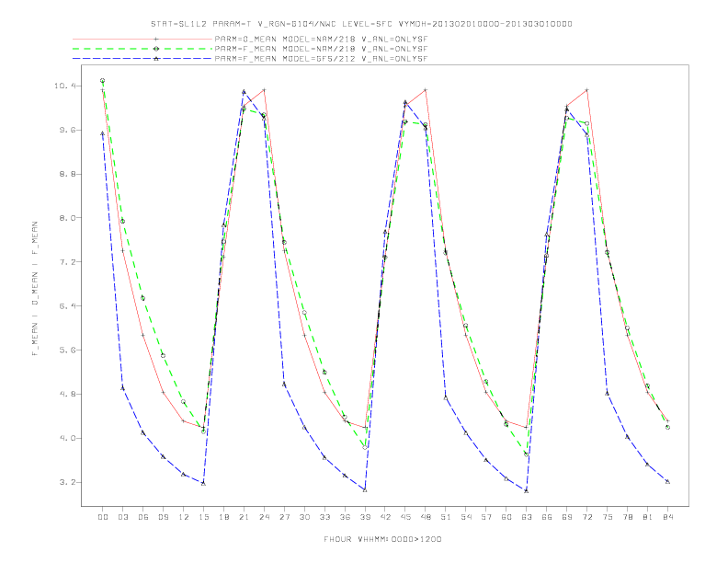The width and height of the screenshot is (728, 563).
Task: Click x-axis forecast hour label 75
Action: [x=608, y=517]
